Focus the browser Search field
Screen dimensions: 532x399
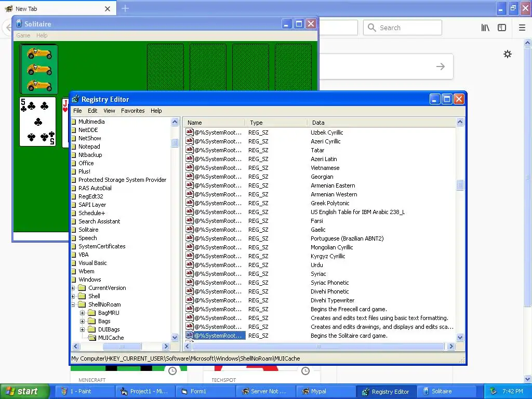point(403,28)
